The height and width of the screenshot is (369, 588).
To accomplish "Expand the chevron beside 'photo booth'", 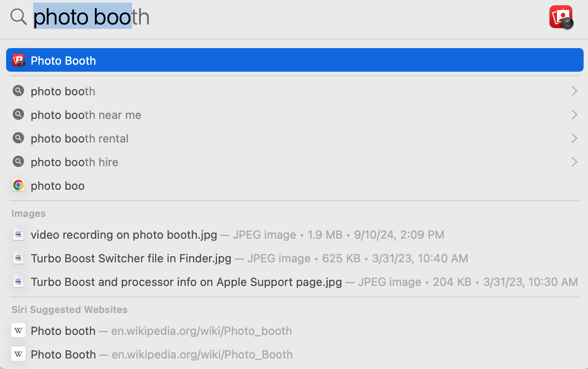I will [x=574, y=91].
